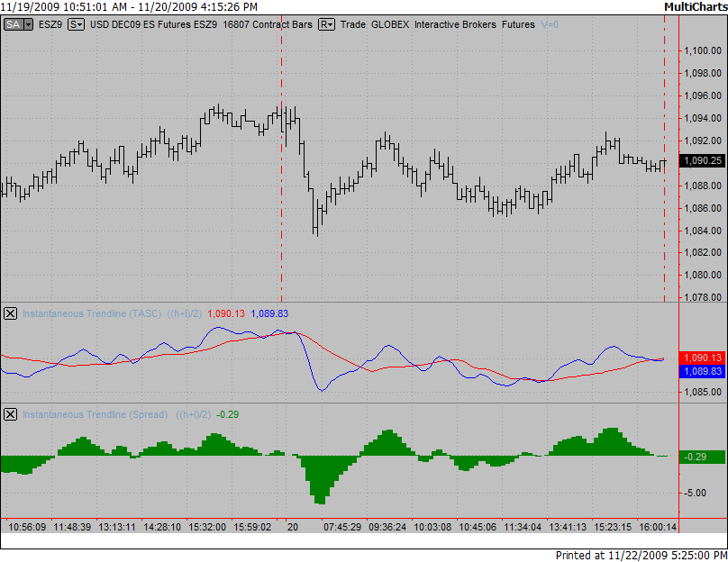Click the first TASC ((h+l)/2) input label
The width and height of the screenshot is (728, 562).
[185, 313]
